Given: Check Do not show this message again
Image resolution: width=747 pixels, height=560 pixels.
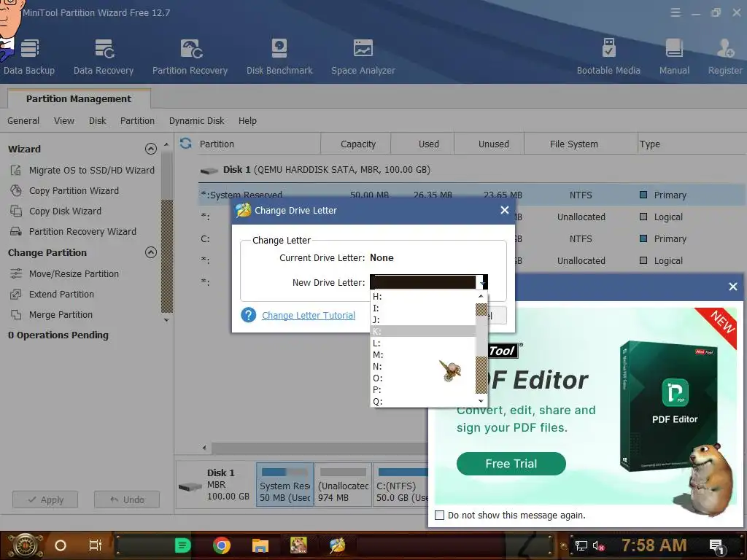Looking at the screenshot, I should click(440, 516).
